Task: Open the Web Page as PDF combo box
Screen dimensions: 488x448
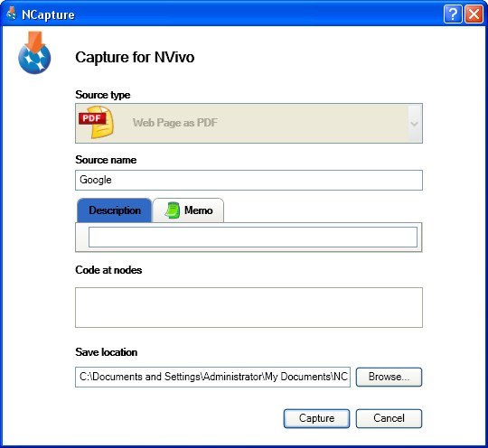Action: [x=249, y=123]
